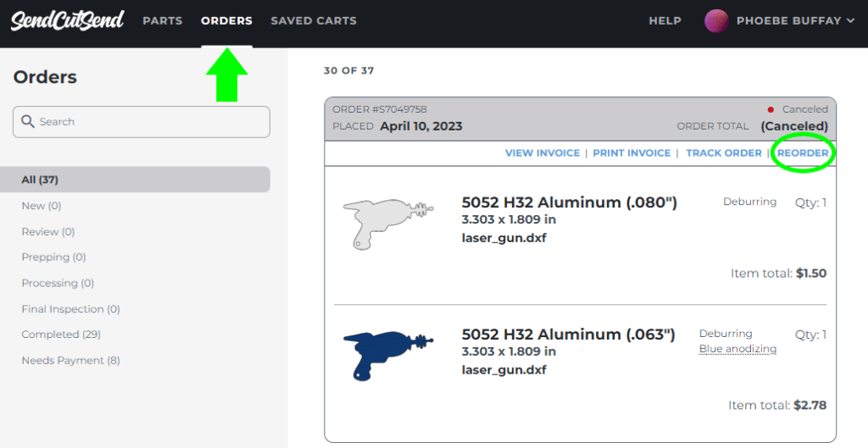Click the magnifier search icon
This screenshot has height=448, width=868.
[x=28, y=121]
